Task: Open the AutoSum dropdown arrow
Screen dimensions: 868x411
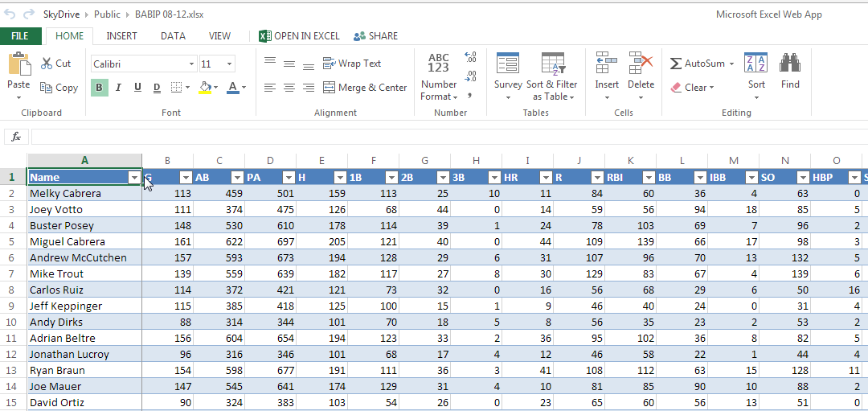Action: (x=731, y=64)
